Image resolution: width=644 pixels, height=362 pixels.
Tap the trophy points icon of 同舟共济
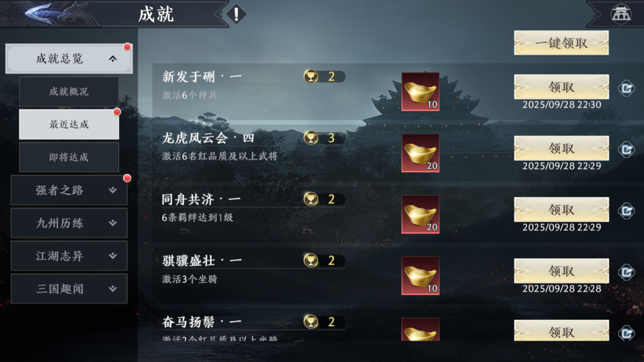311,199
